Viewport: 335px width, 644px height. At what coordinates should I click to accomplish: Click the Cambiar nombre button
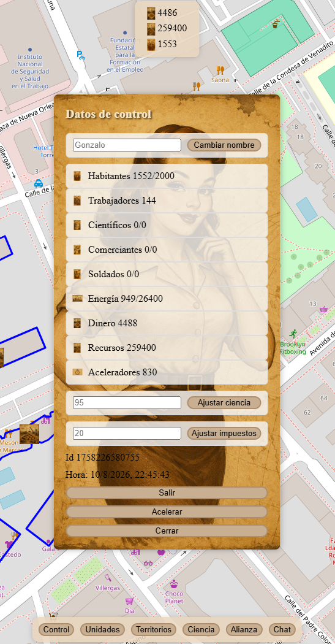[224, 145]
